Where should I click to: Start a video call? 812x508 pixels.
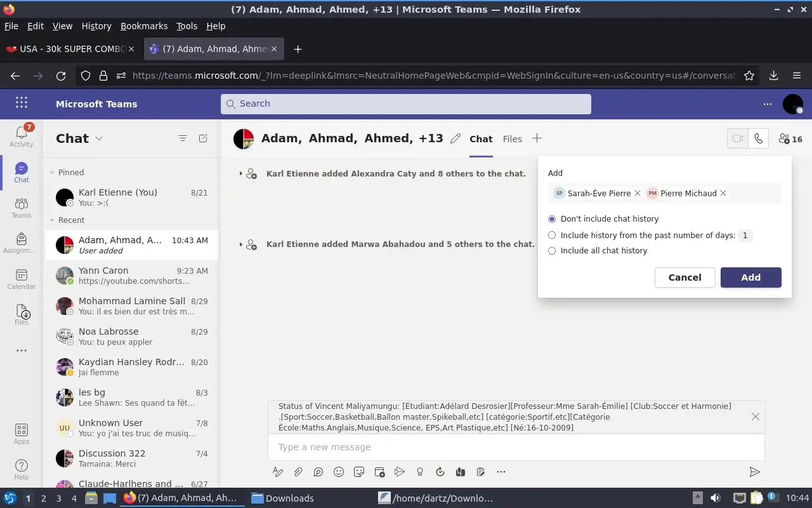[738, 138]
